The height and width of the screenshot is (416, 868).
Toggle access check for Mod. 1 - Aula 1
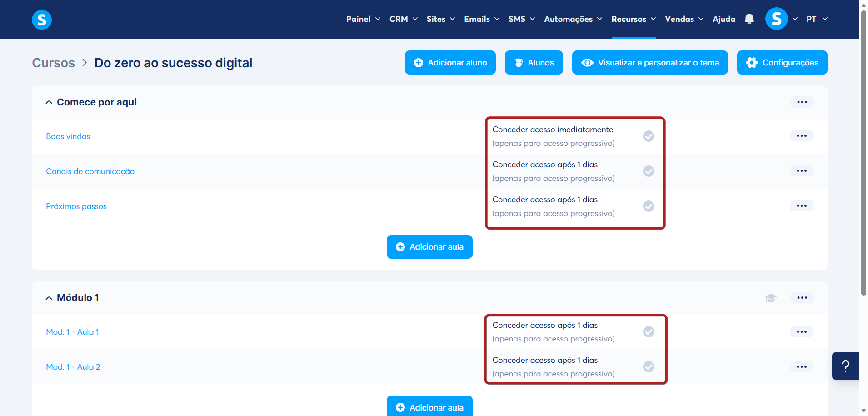click(x=649, y=332)
